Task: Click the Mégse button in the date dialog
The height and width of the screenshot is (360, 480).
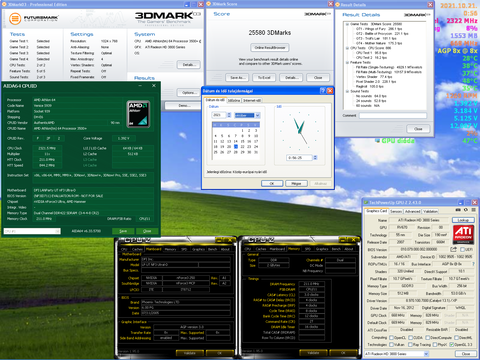Action: 296,184
